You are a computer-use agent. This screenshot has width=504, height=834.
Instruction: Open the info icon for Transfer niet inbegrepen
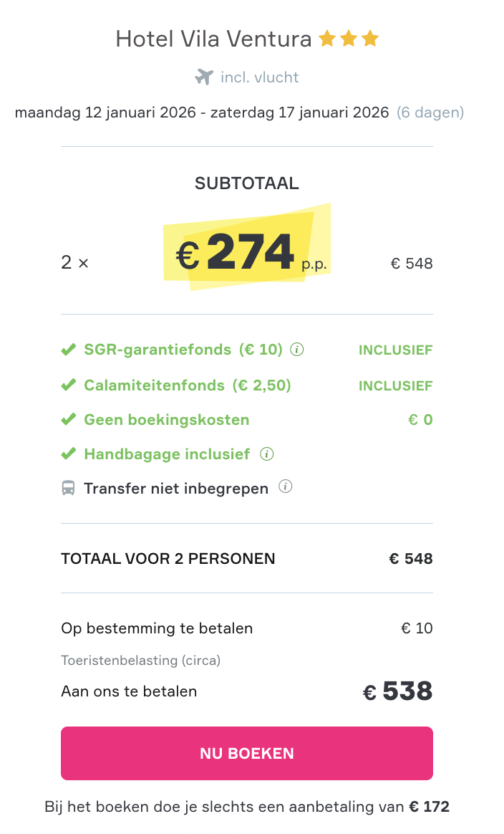286,486
